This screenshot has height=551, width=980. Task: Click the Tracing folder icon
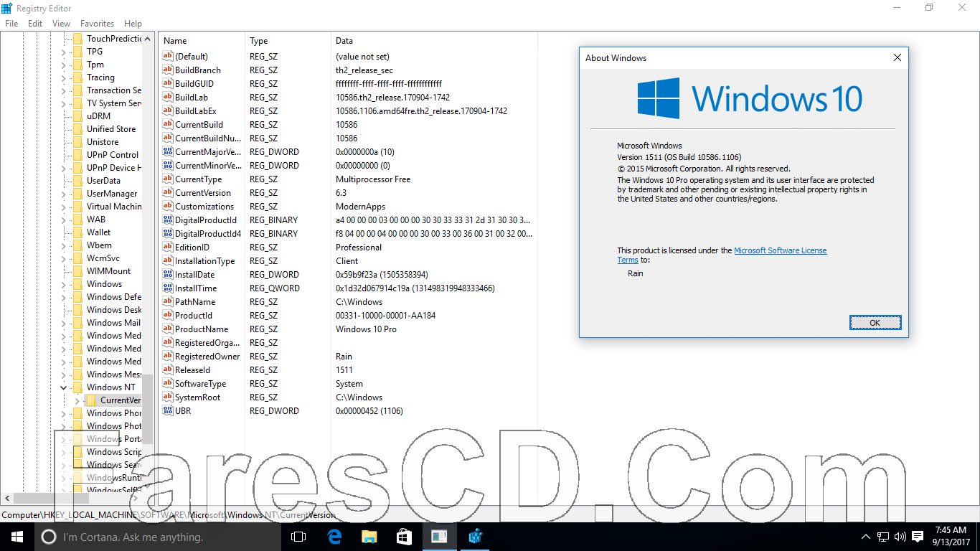(x=77, y=77)
